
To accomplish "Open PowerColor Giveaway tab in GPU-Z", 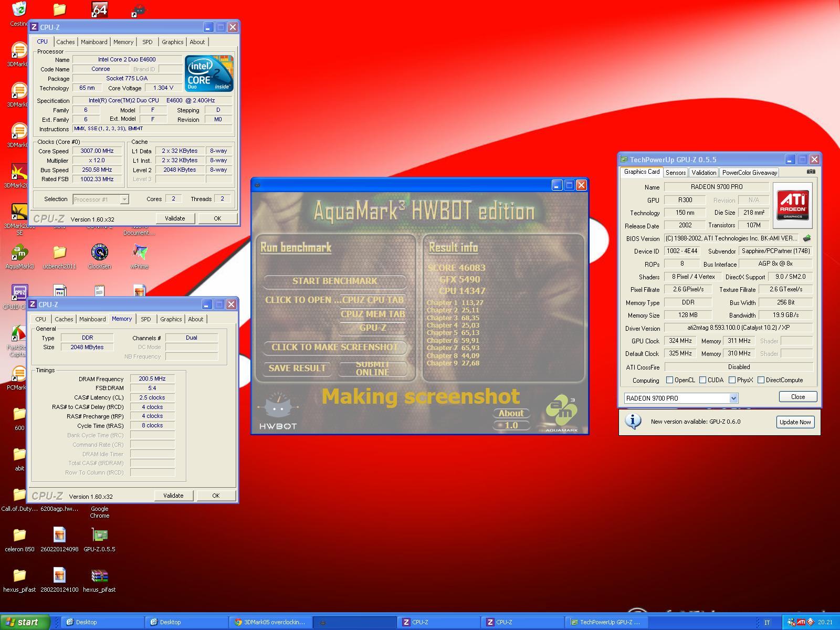I will [x=749, y=172].
